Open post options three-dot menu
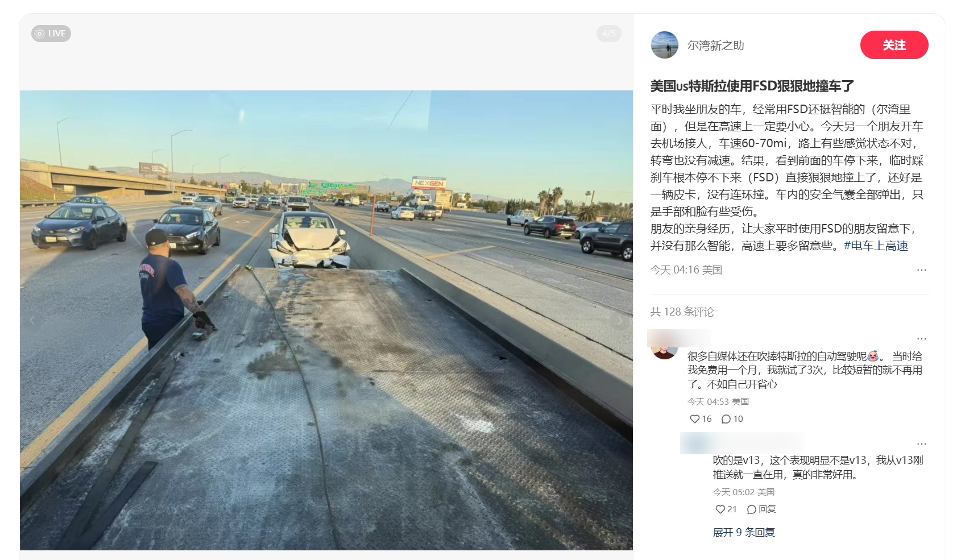Screen dimensions: 957x560 point(922,270)
